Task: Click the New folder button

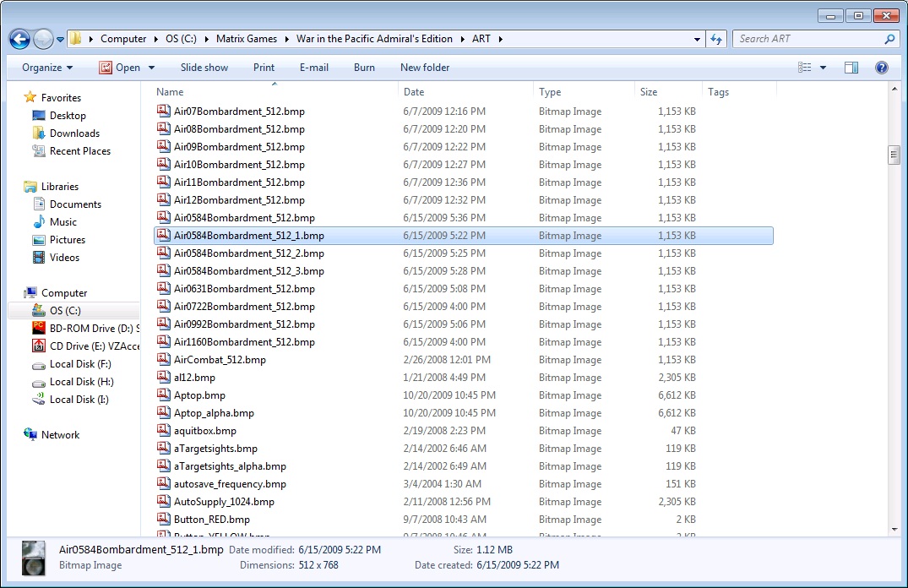Action: click(x=425, y=68)
